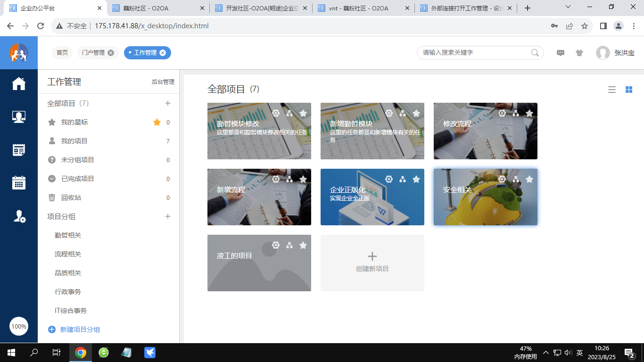
Task: Open 后台管理 link
Action: point(163,82)
